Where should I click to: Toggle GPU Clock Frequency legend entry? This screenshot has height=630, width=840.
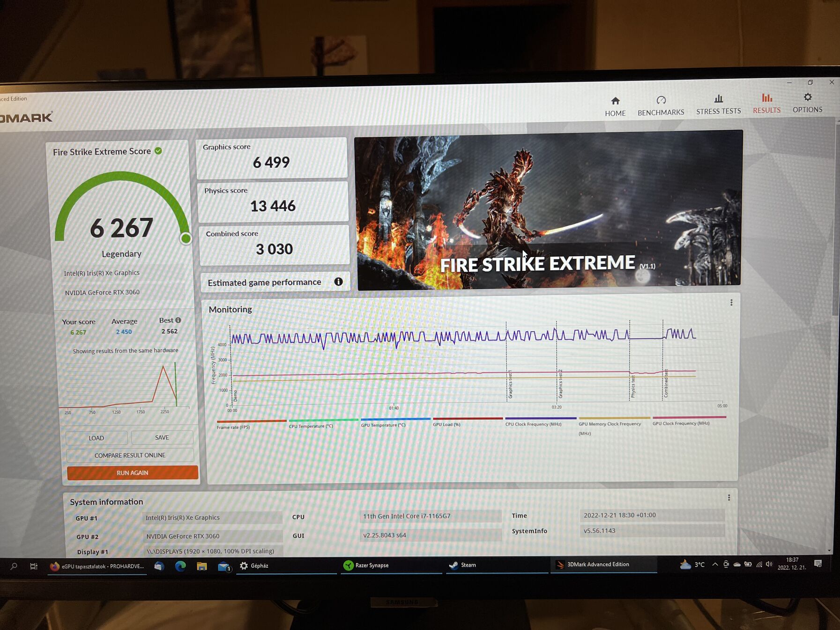(x=689, y=421)
